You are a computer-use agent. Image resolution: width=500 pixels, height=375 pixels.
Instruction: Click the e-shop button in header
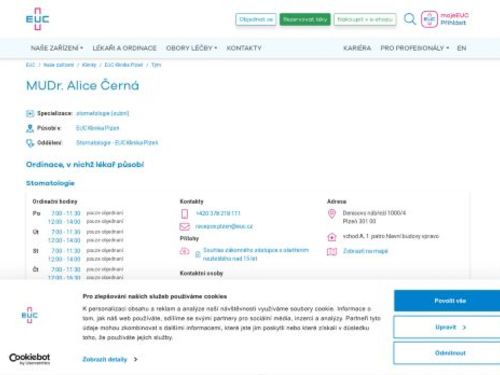[x=365, y=19]
